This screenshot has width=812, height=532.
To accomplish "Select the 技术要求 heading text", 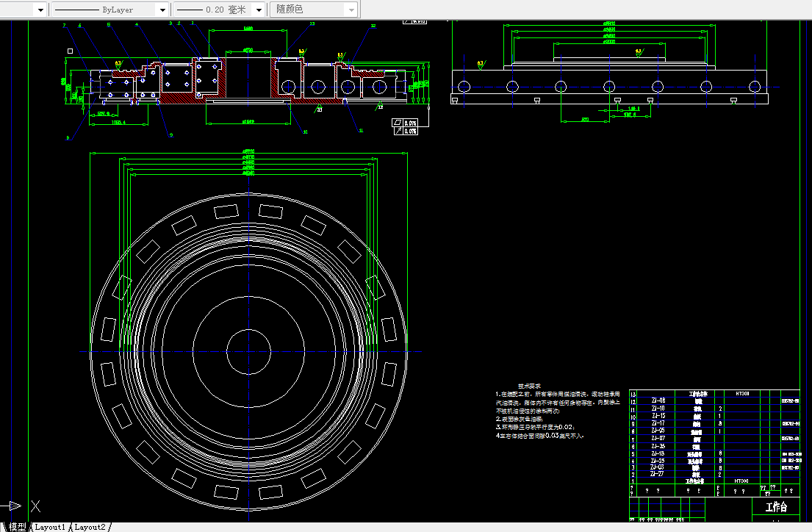I will pyautogui.click(x=529, y=386).
